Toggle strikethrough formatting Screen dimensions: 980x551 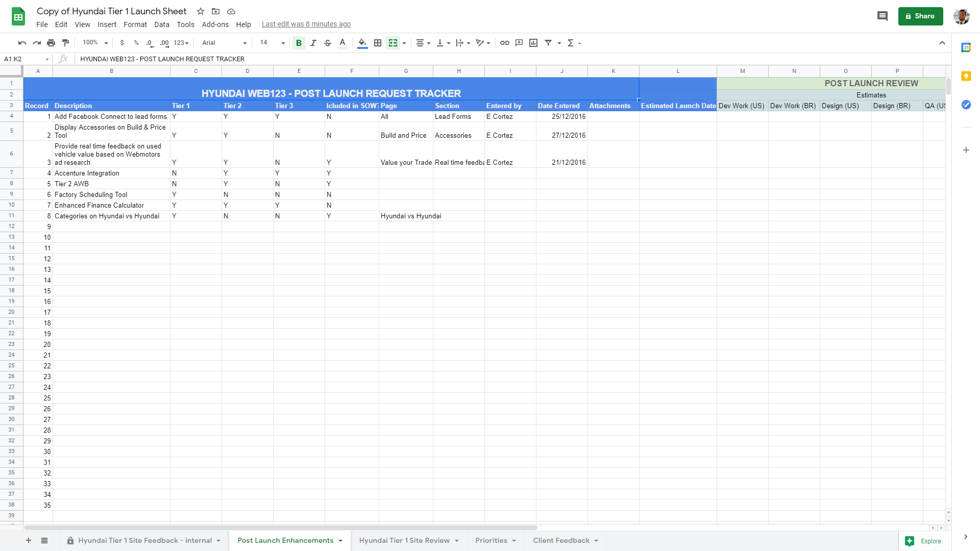[x=328, y=43]
